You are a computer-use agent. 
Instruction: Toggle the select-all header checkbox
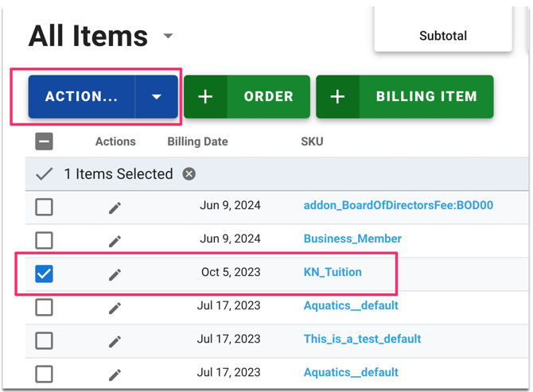click(x=45, y=142)
